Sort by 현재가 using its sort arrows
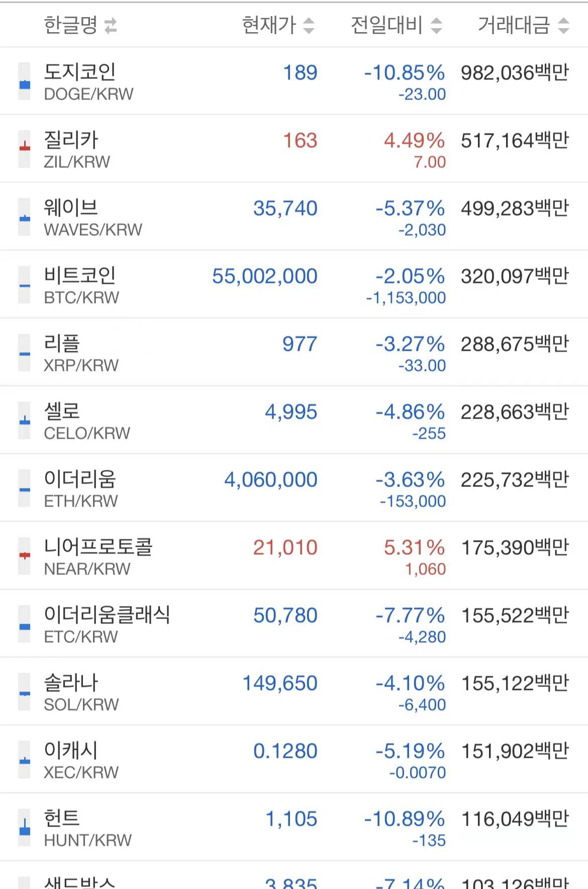Viewport: 588px width, 889px height. pyautogui.click(x=309, y=26)
